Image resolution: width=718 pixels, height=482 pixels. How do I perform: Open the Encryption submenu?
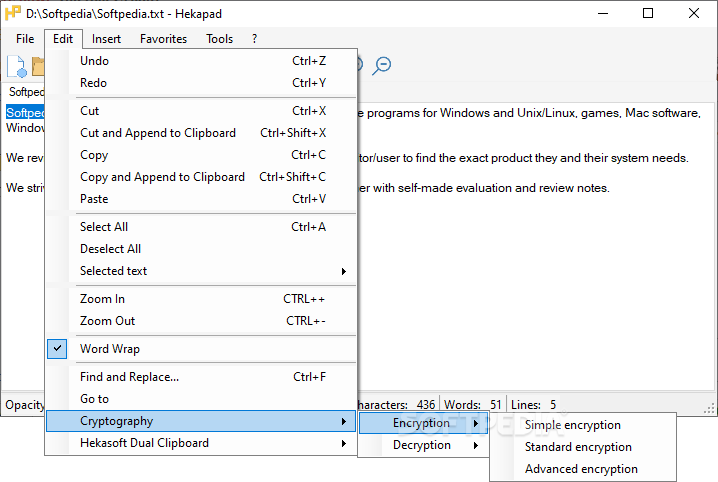tap(424, 423)
